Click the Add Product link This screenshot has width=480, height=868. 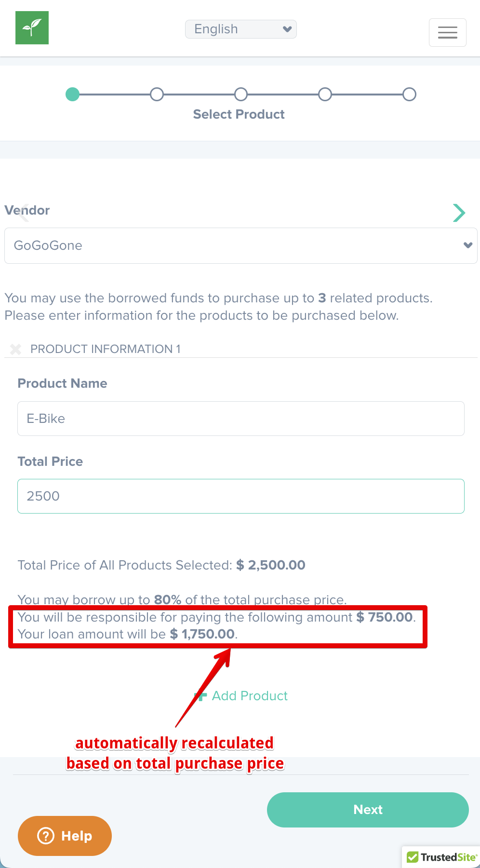coord(250,696)
